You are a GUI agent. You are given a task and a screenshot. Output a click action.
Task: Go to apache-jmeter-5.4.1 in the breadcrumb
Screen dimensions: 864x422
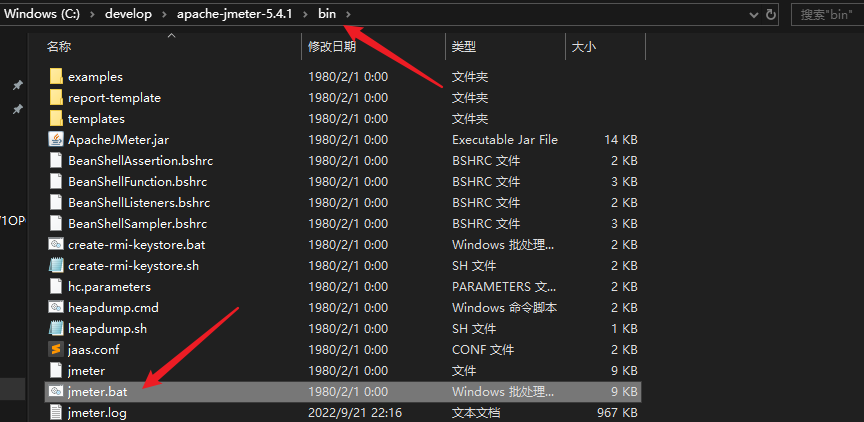[234, 14]
